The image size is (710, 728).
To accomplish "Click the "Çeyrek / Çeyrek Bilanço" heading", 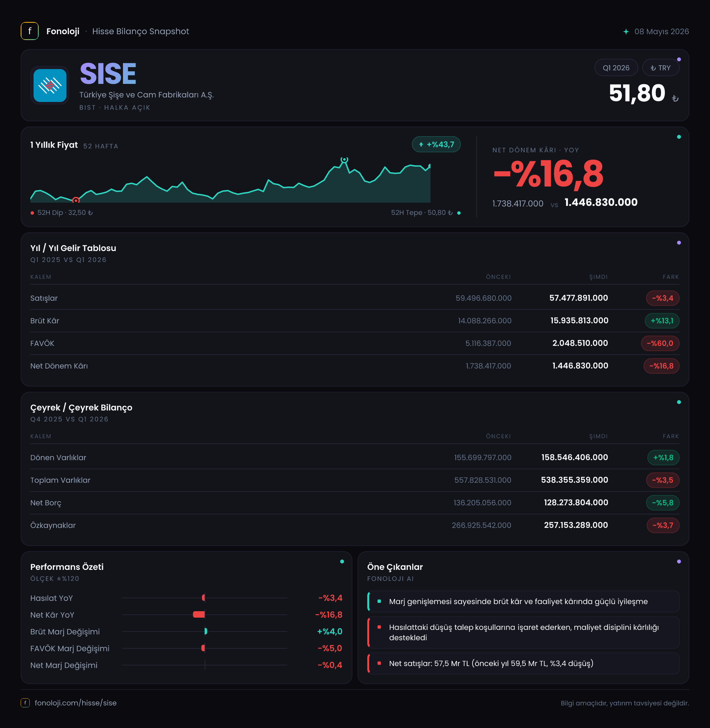I will click(81, 408).
